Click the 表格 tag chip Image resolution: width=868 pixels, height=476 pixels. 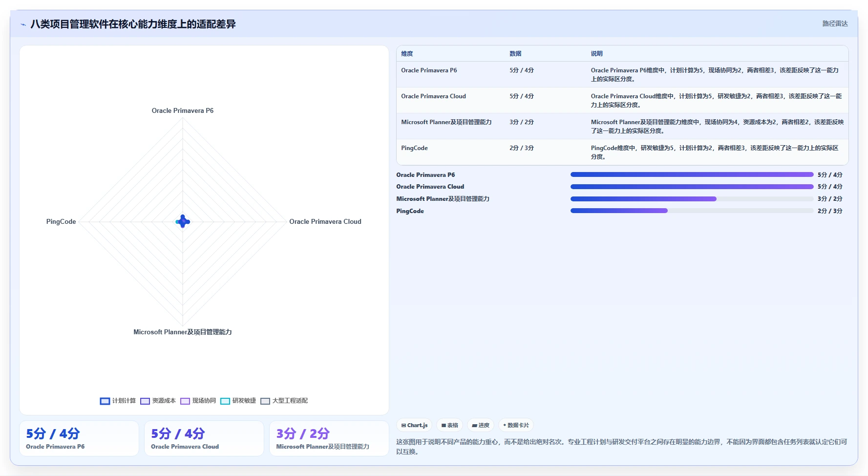tap(449, 425)
